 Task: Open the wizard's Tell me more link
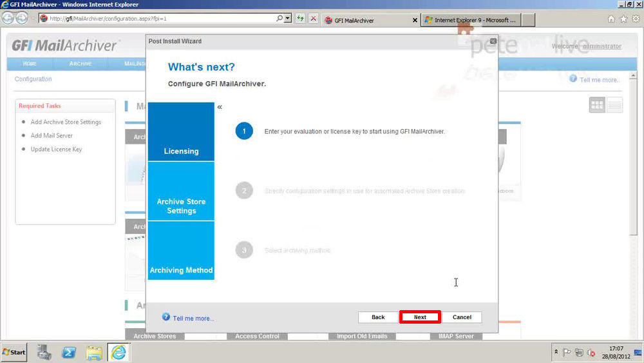(x=193, y=319)
